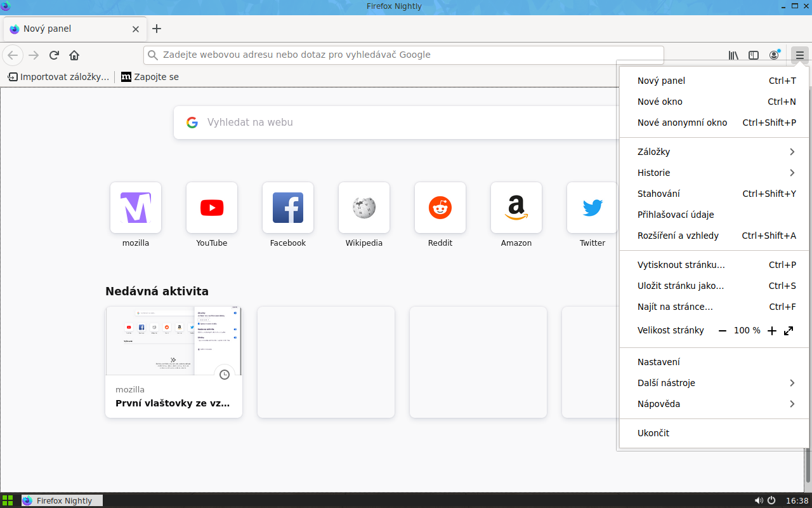The width and height of the screenshot is (812, 508).
Task: Click the Vyhledat na webu search box
Action: (x=396, y=123)
